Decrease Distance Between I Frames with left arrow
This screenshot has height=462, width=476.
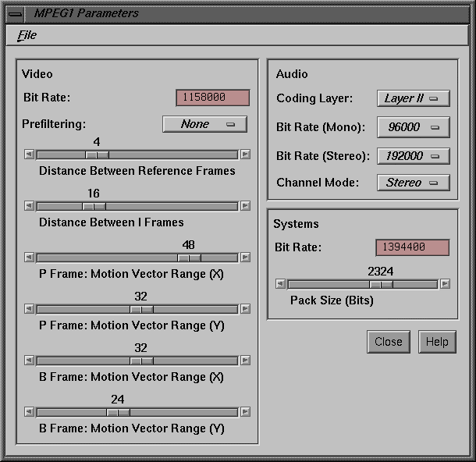[30, 206]
